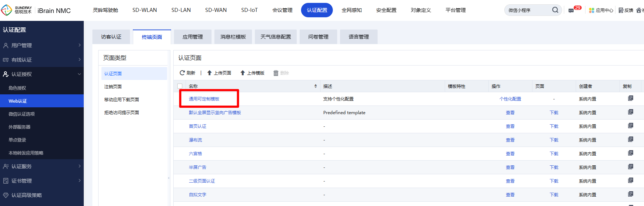Select 注销页面 in page type list

[113, 87]
